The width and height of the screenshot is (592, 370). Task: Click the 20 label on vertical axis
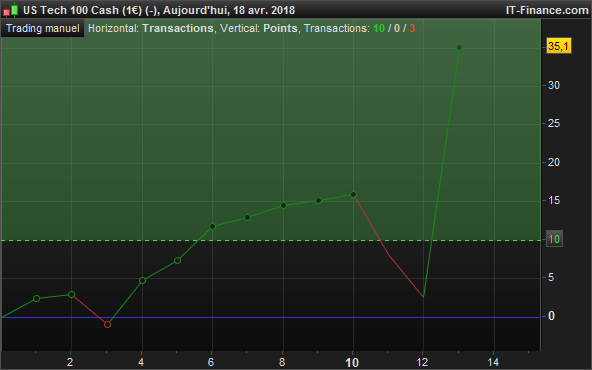click(554, 162)
